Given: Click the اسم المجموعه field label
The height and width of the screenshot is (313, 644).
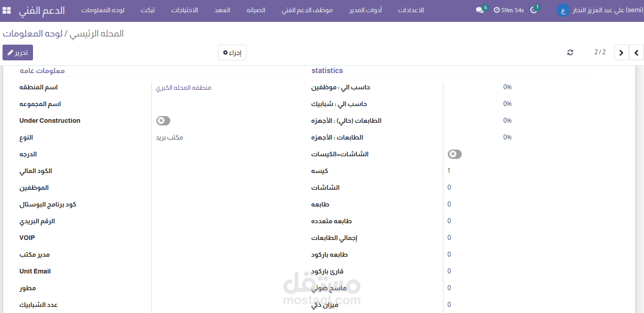Looking at the screenshot, I should click(40, 104).
